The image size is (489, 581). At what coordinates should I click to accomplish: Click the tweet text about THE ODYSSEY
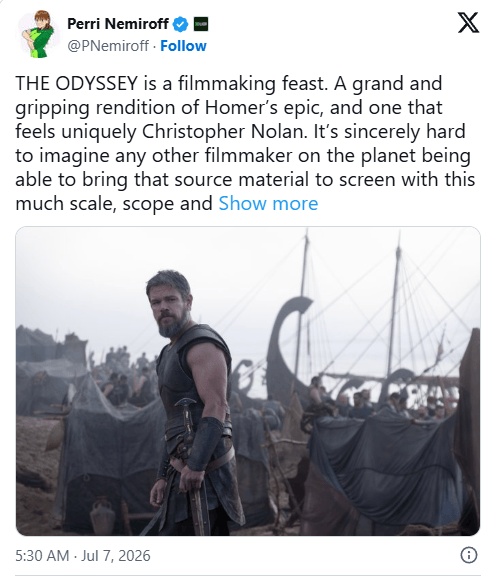[x=245, y=143]
